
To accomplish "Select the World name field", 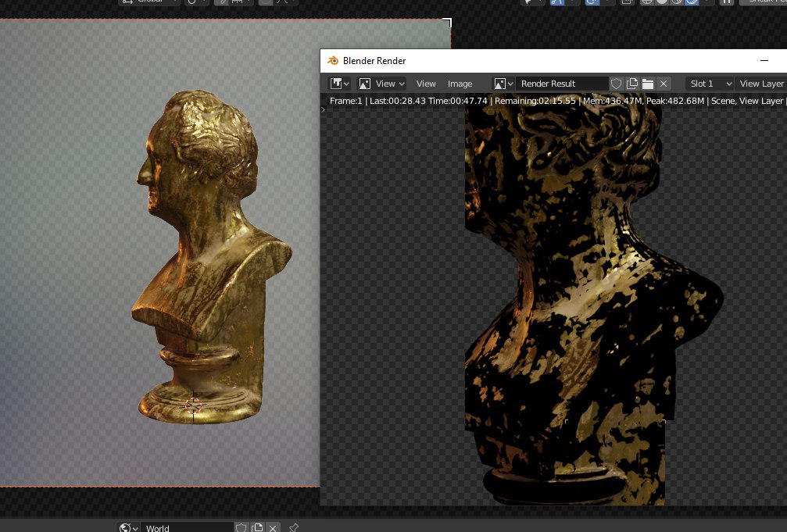I will (187, 528).
